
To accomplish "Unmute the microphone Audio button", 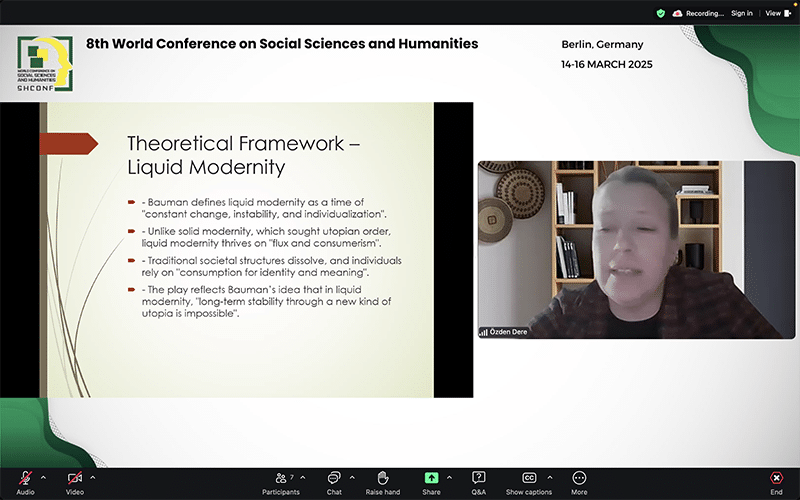I will point(25,479).
